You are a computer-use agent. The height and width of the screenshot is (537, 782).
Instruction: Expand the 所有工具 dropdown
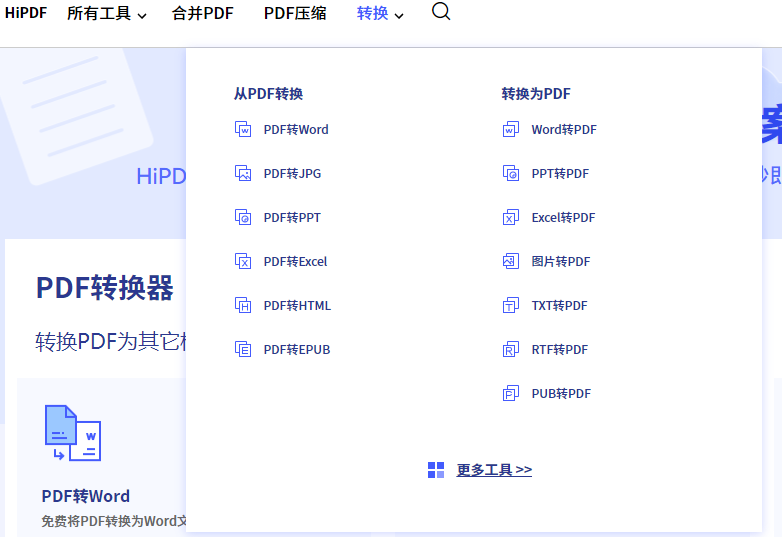click(x=107, y=13)
